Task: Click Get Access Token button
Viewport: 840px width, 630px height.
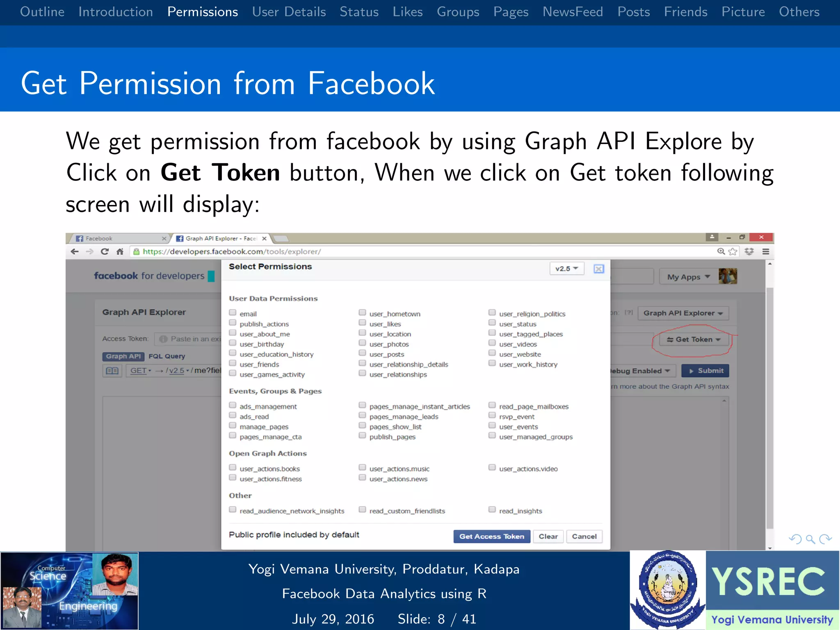Action: point(492,536)
